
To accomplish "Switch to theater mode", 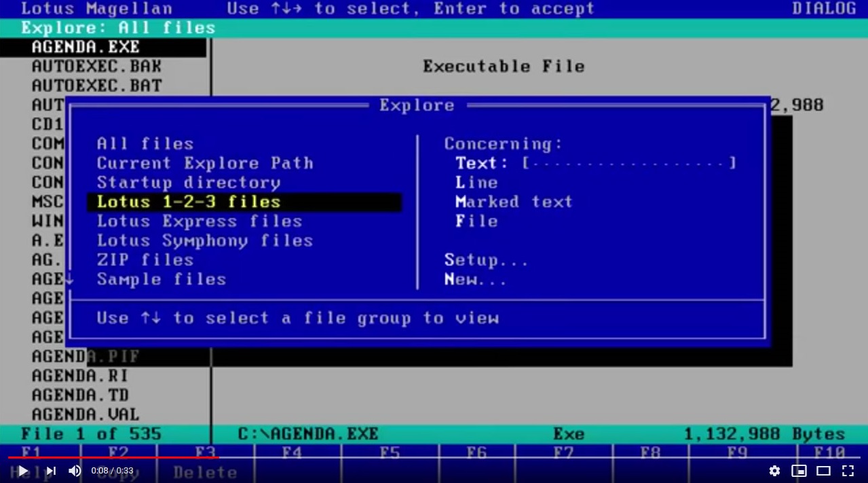I will tap(823, 470).
